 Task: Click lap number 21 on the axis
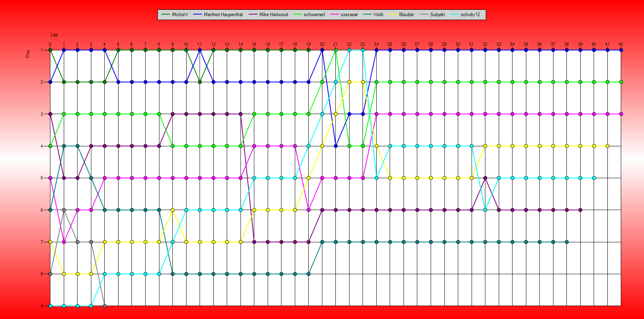[335, 44]
